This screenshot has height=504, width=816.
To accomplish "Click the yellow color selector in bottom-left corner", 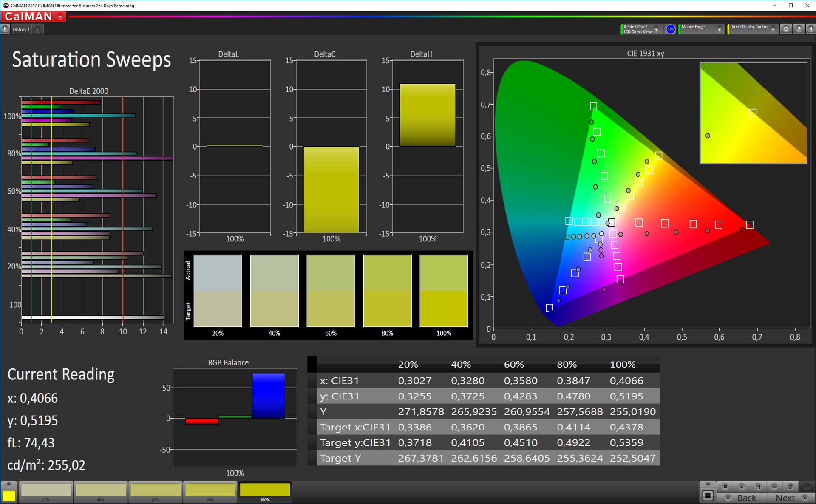I will click(8, 496).
